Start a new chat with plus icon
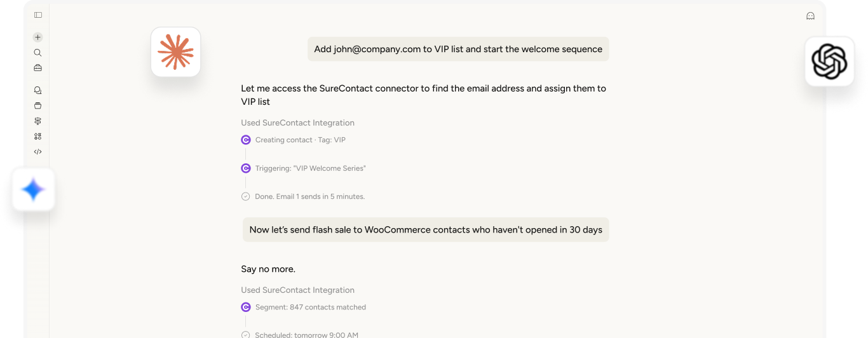 coord(38,37)
